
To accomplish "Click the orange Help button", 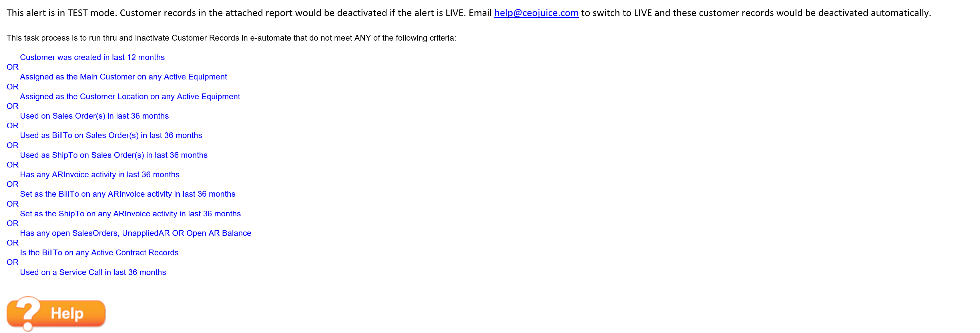I will (56, 314).
